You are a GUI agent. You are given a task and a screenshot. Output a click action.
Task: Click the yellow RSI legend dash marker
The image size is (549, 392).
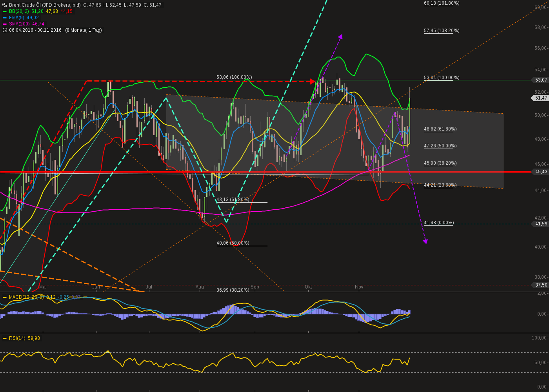click(4, 338)
